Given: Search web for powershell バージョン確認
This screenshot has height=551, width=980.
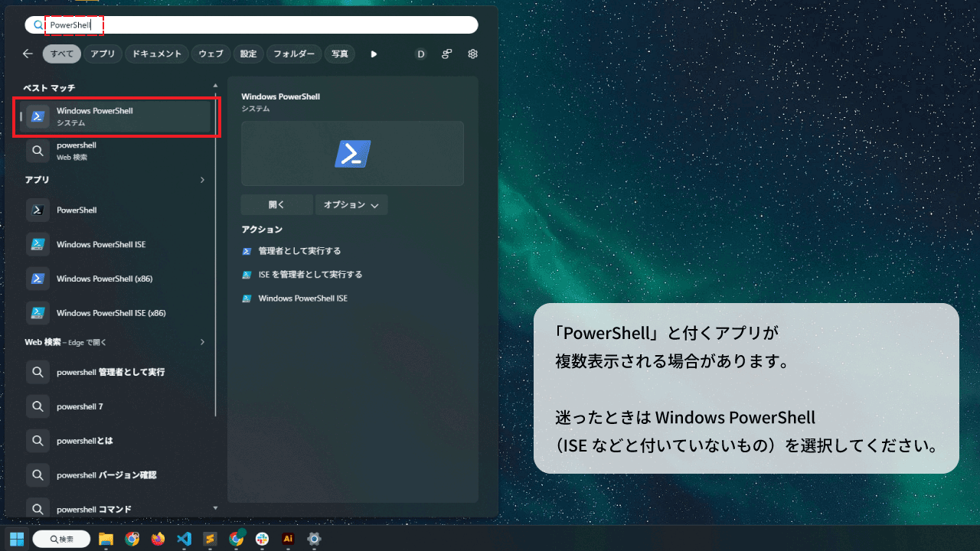Looking at the screenshot, I should tap(115, 475).
